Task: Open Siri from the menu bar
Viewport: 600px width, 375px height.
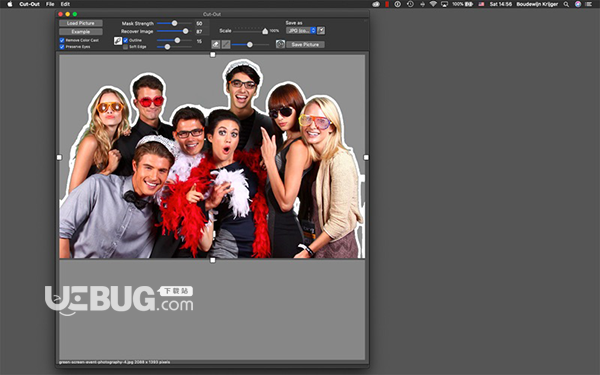Action: [x=578, y=4]
